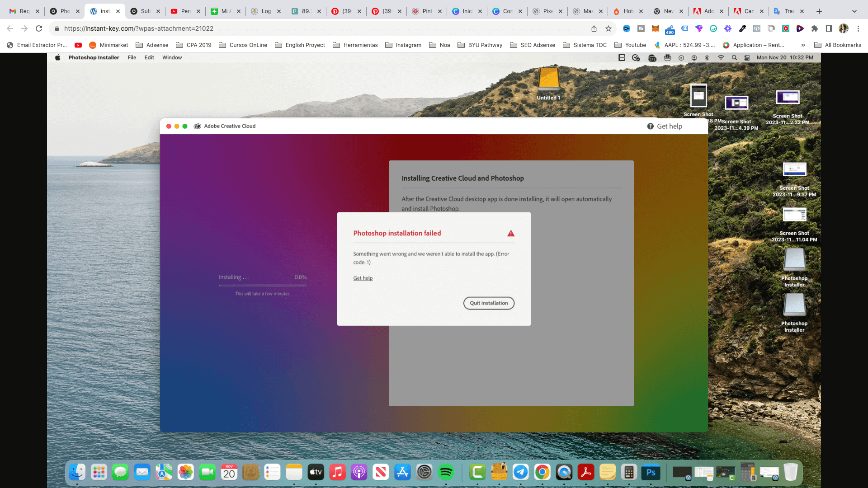Open the All Bookmarks folder
Image resolution: width=868 pixels, height=488 pixels.
[838, 45]
